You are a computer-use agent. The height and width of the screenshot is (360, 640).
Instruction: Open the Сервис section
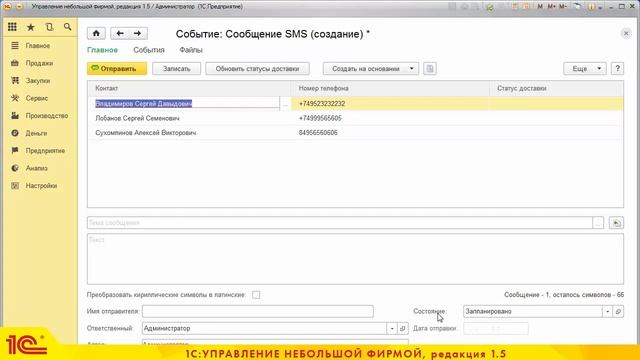(37, 98)
